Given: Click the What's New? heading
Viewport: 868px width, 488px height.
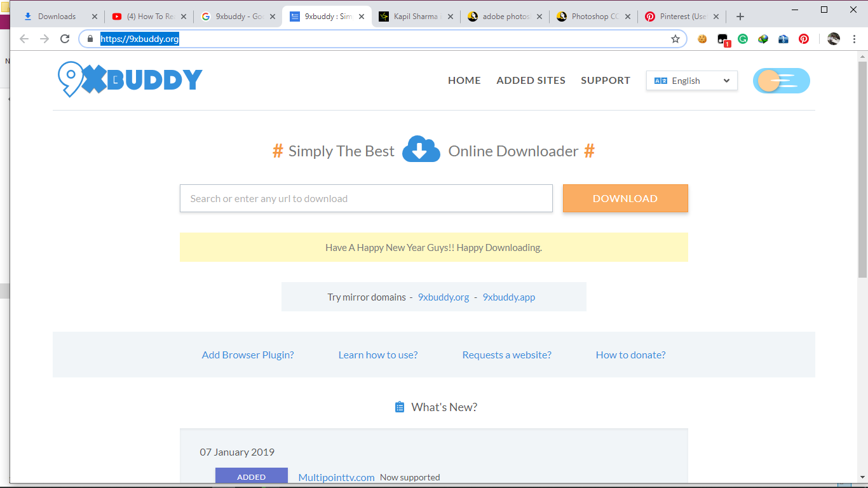Looking at the screenshot, I should coord(444,407).
